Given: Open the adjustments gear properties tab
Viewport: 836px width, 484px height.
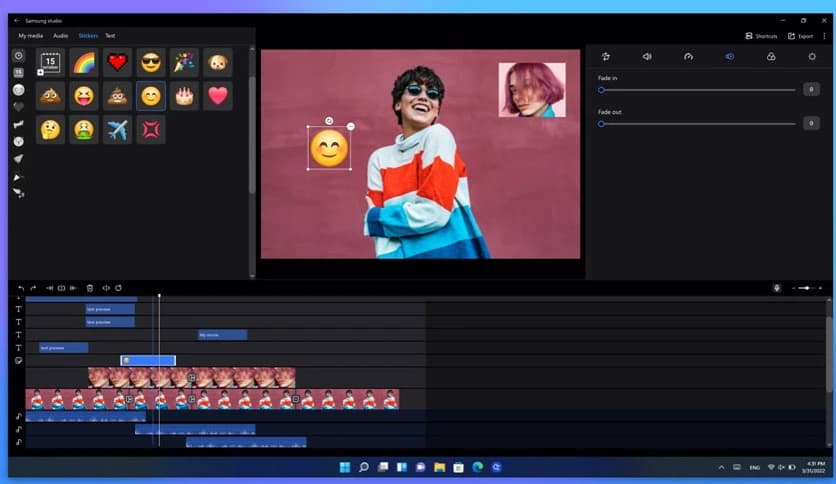Looking at the screenshot, I should [812, 57].
